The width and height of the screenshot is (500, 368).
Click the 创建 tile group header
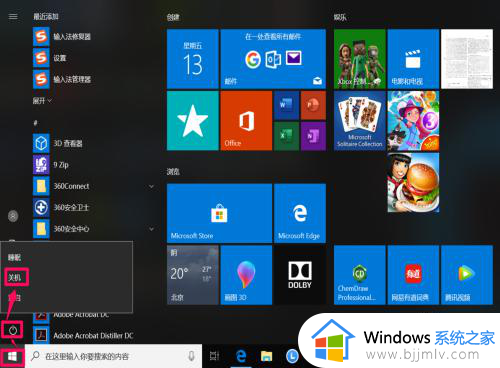[173, 17]
